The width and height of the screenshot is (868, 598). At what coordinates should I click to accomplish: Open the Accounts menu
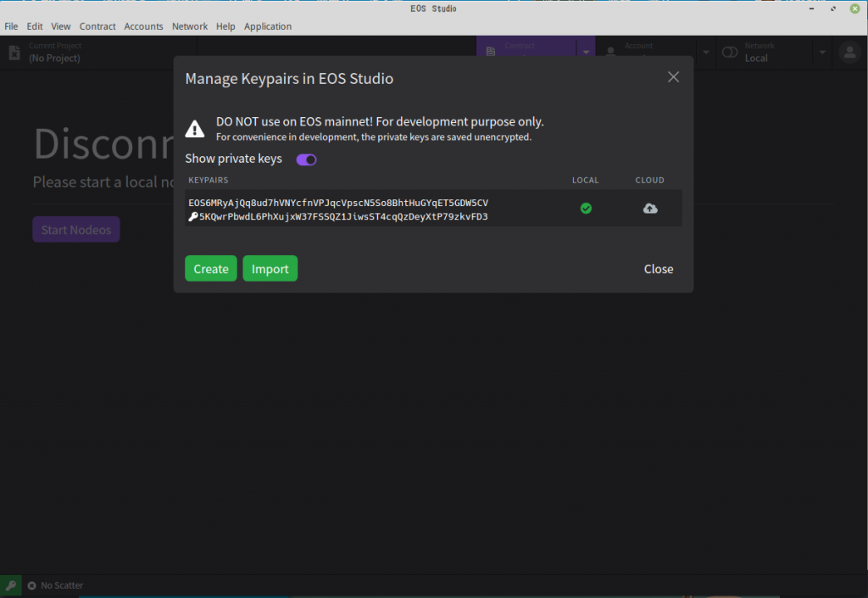pyautogui.click(x=143, y=26)
